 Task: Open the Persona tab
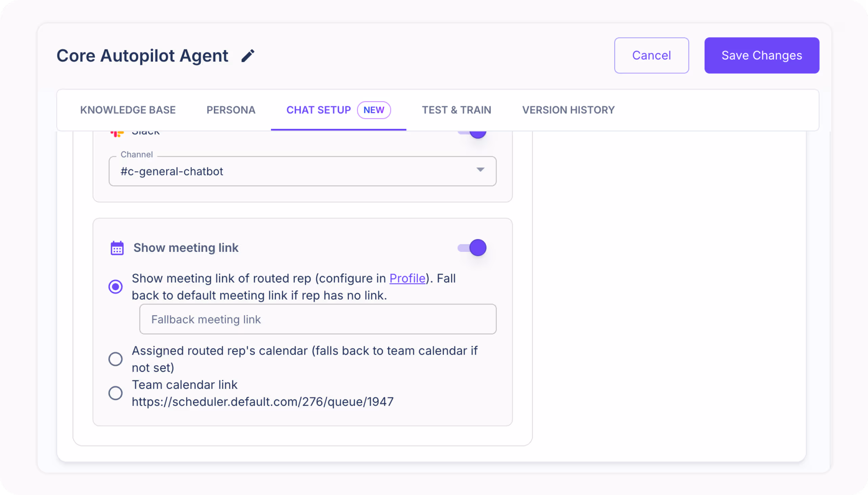click(231, 110)
